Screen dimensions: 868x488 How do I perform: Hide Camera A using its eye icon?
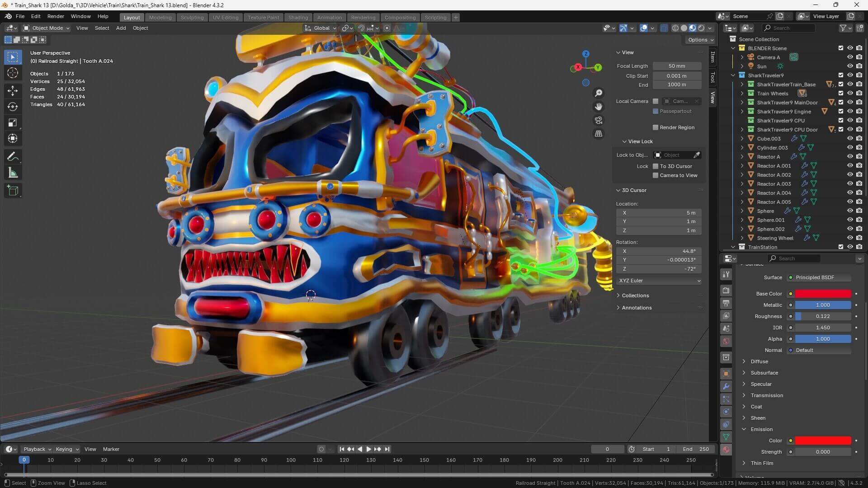tap(850, 57)
